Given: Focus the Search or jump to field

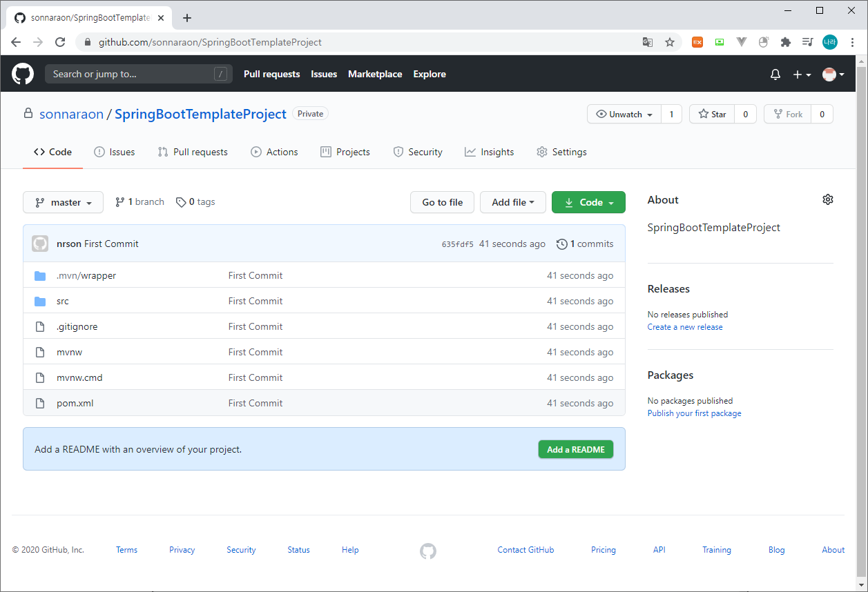Looking at the screenshot, I should [x=137, y=74].
